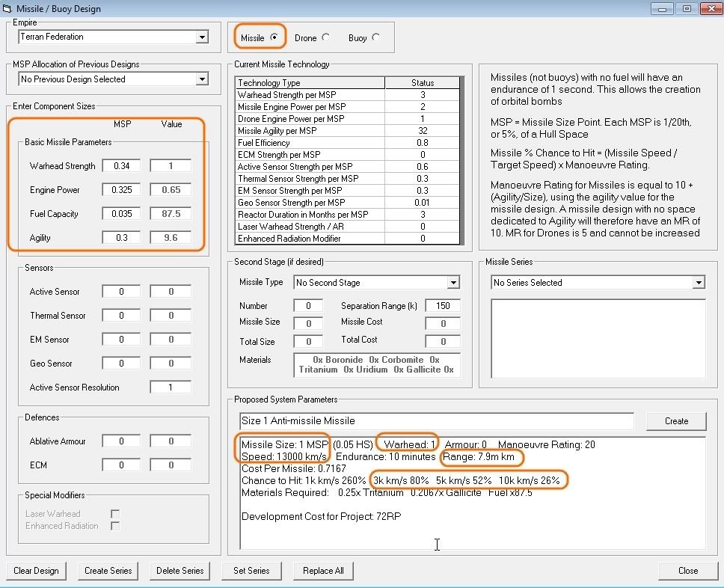Select the 'Missile Agility per MSP' row

348,131
